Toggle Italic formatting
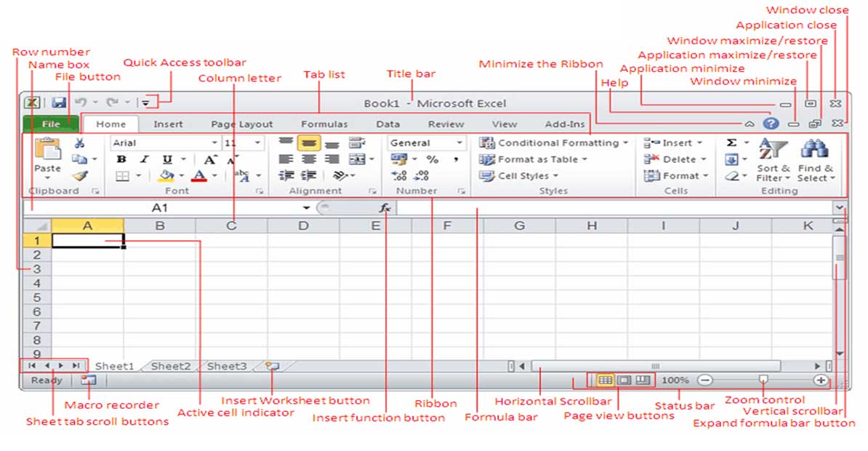Screen dimensions: 868x451 pyautogui.click(x=144, y=159)
